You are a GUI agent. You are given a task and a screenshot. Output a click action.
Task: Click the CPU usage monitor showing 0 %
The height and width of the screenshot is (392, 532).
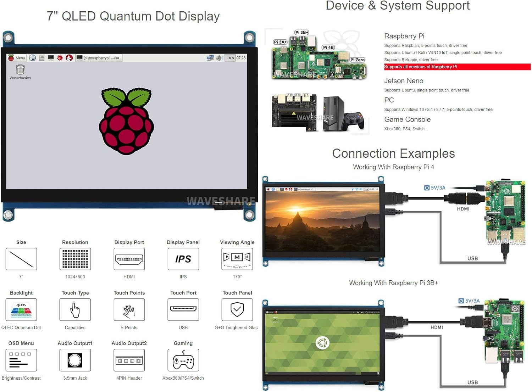pyautogui.click(x=230, y=58)
